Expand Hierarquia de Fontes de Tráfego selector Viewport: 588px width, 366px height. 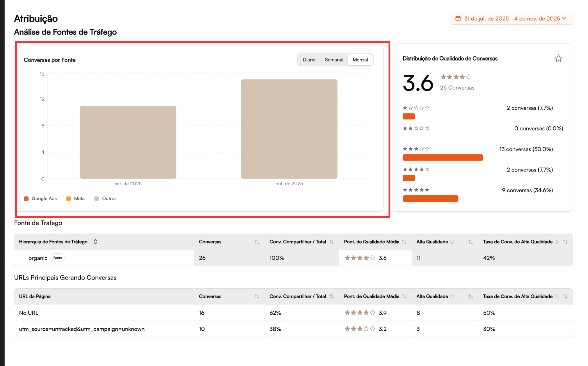coord(95,242)
